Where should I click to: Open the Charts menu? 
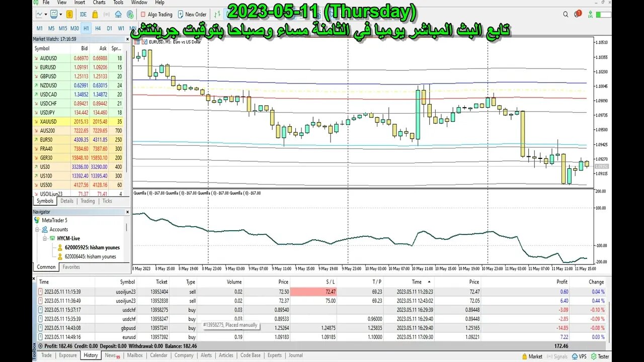99,3
